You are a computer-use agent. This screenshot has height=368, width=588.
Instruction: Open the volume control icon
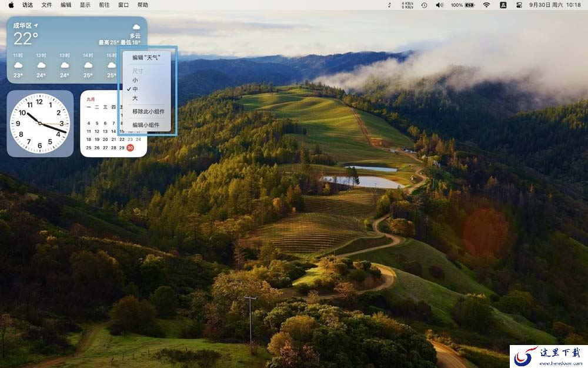coord(439,5)
